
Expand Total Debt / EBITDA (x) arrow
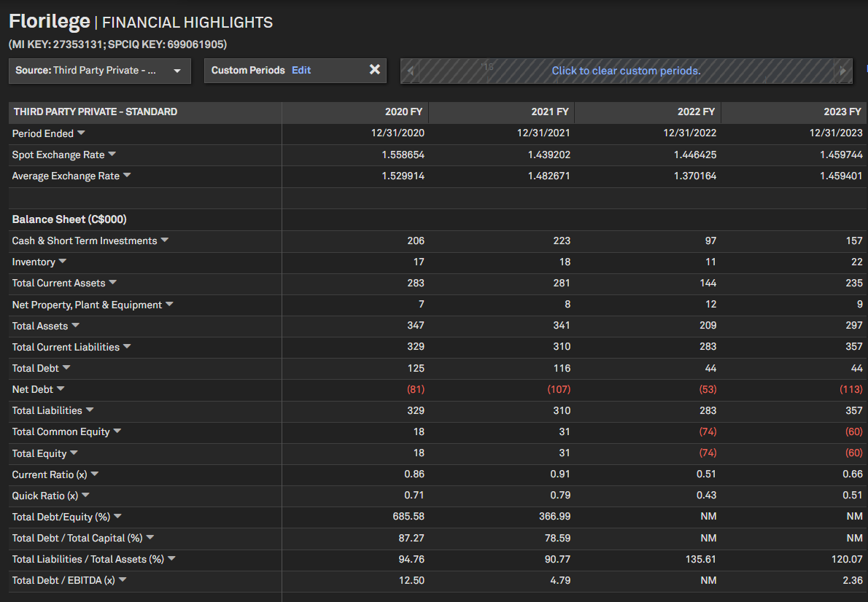click(x=123, y=580)
